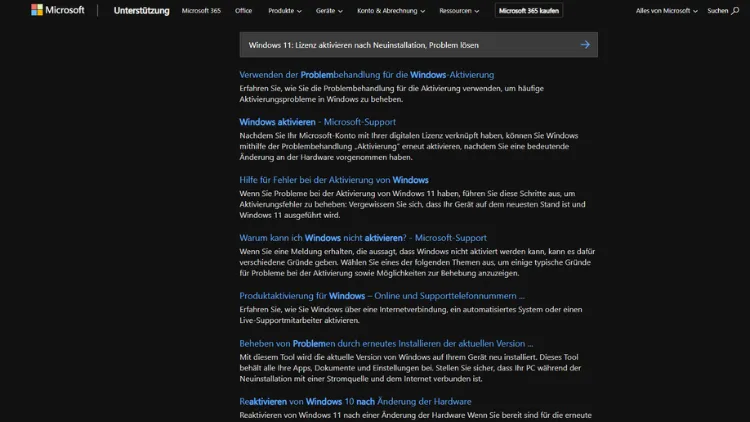Image resolution: width=750 pixels, height=422 pixels.
Task: Click Microsoft 365 kaufen button
Action: (x=529, y=11)
